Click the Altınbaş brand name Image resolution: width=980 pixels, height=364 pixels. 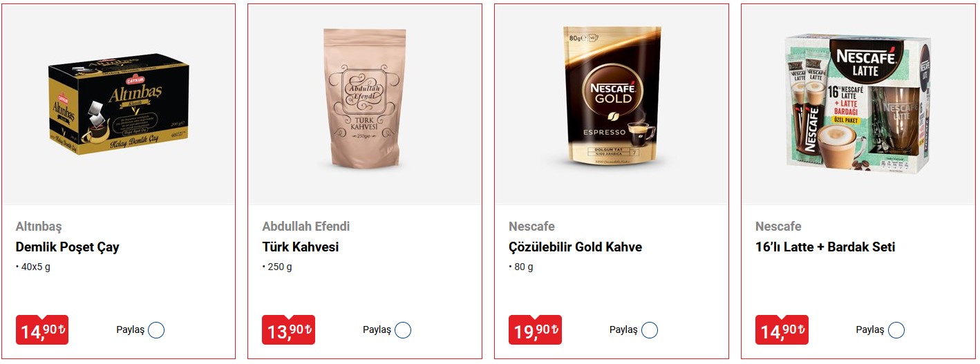39,227
